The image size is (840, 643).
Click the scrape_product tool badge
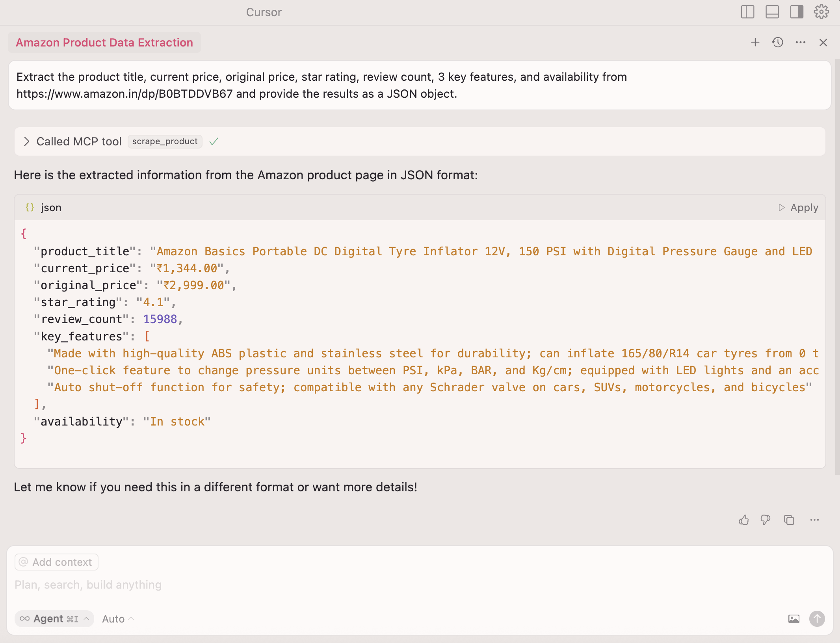pos(165,141)
